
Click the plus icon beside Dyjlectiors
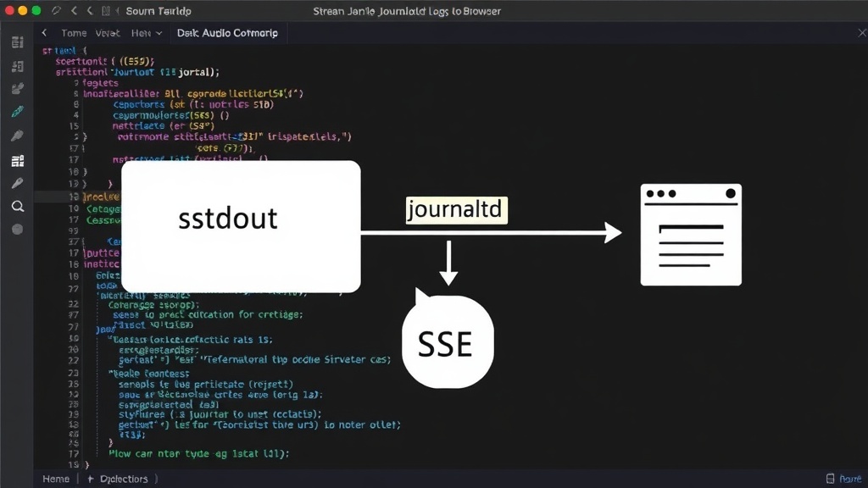[90, 479]
